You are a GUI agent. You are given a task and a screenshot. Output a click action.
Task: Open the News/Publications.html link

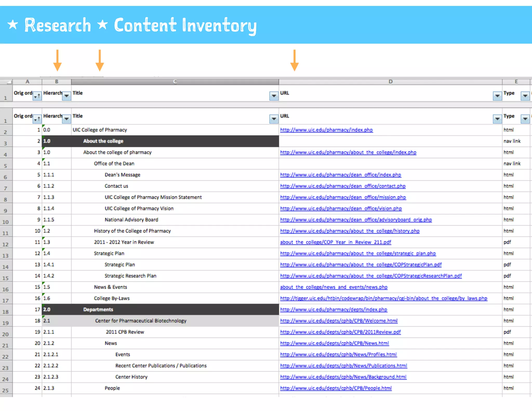[343, 366]
